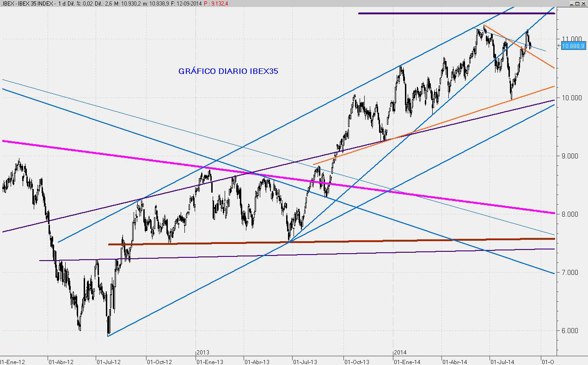Viewport: 588px width, 365px height.
Task: Click the 01-Ene-13 date axis label
Action: tap(211, 360)
